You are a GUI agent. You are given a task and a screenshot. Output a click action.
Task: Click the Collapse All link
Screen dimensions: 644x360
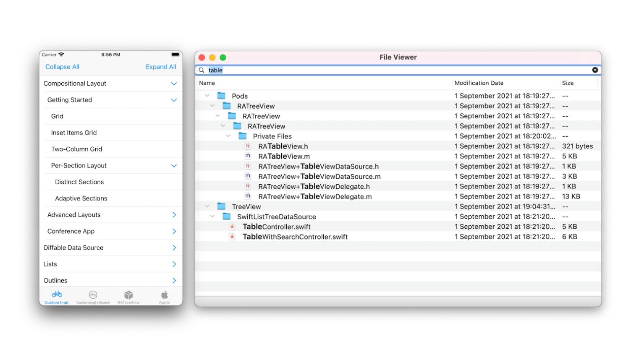62,67
